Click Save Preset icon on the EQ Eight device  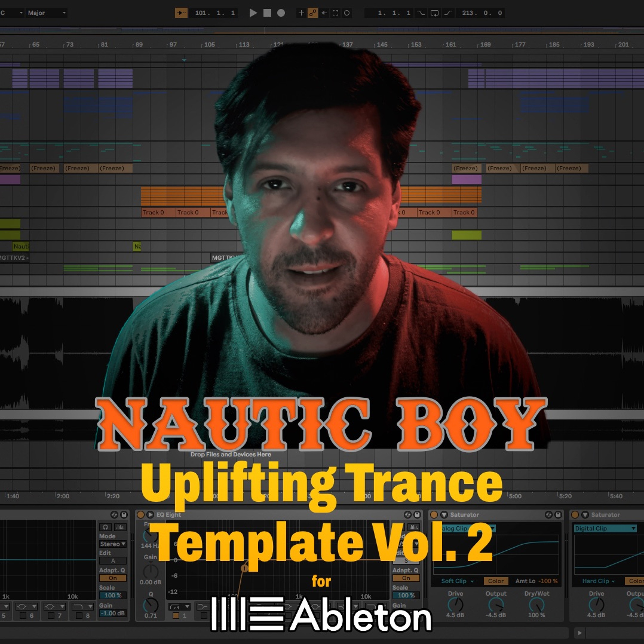(x=417, y=515)
